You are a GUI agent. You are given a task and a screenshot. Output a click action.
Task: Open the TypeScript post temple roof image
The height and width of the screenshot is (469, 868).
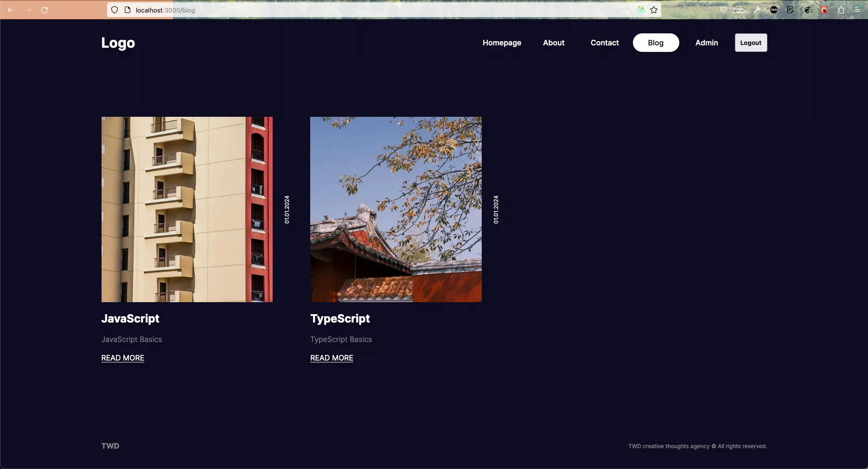coord(396,209)
